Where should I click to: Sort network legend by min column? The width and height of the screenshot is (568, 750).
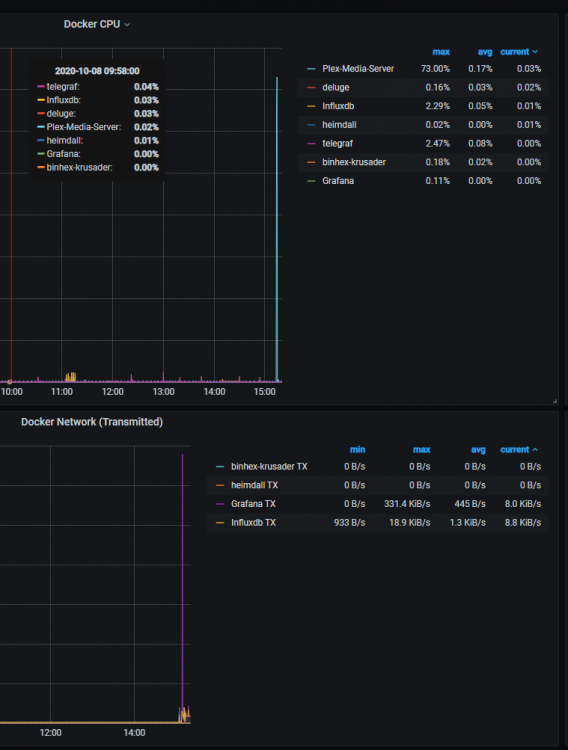[357, 450]
